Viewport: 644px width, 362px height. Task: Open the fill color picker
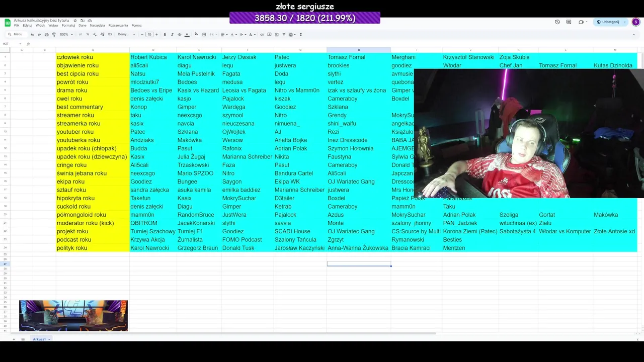(196, 35)
